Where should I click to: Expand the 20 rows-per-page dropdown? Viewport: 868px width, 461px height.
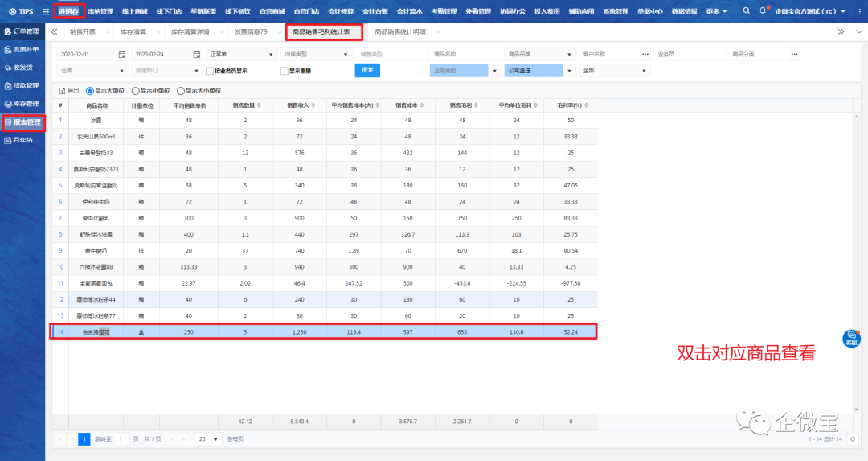point(209,439)
